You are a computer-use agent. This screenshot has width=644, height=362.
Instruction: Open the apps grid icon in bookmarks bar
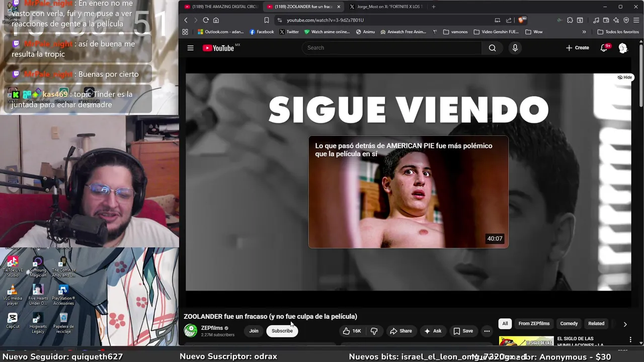coord(185,32)
